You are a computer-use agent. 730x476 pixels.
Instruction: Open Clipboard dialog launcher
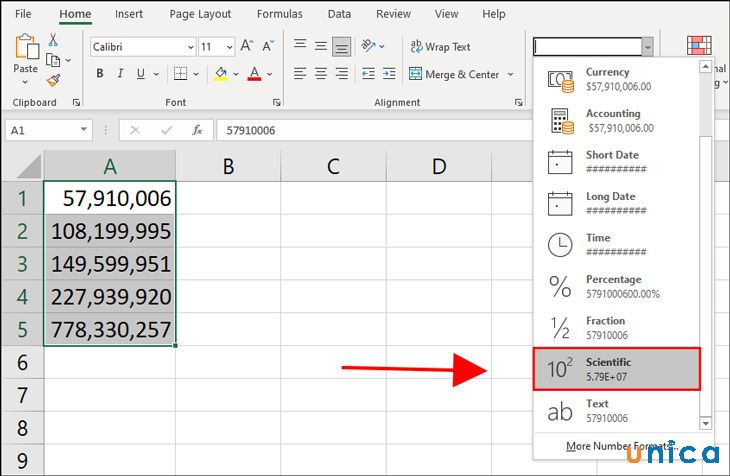point(76,102)
